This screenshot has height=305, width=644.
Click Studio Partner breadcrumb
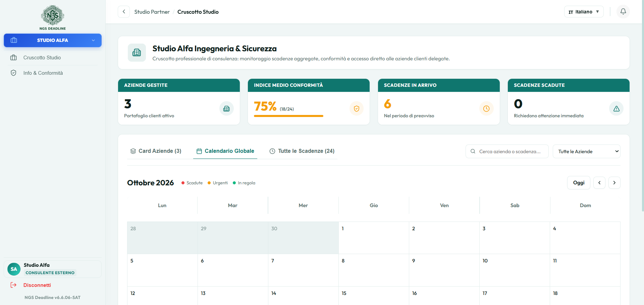pyautogui.click(x=152, y=12)
